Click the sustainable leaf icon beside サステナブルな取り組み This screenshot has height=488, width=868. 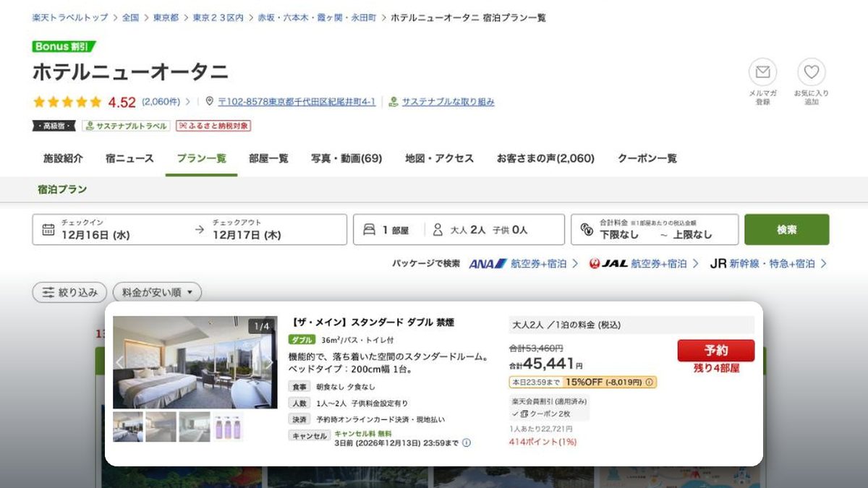click(x=393, y=102)
